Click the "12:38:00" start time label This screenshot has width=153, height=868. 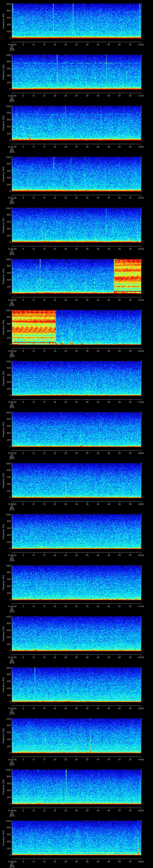tap(12, 504)
